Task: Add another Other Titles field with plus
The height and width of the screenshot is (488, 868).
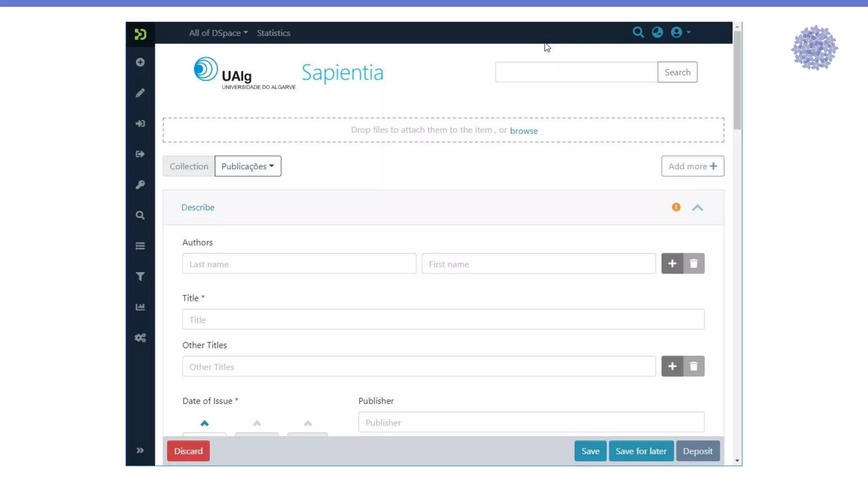Action: (672, 366)
